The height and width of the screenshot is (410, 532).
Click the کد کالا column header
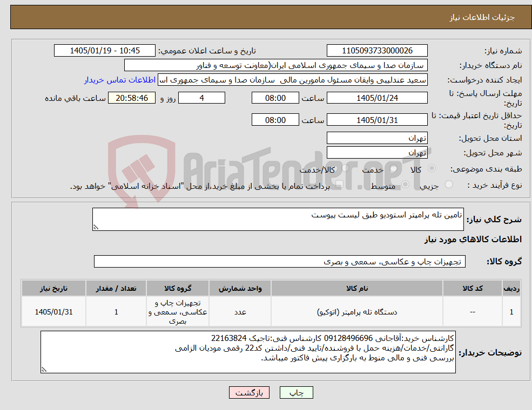point(473,289)
